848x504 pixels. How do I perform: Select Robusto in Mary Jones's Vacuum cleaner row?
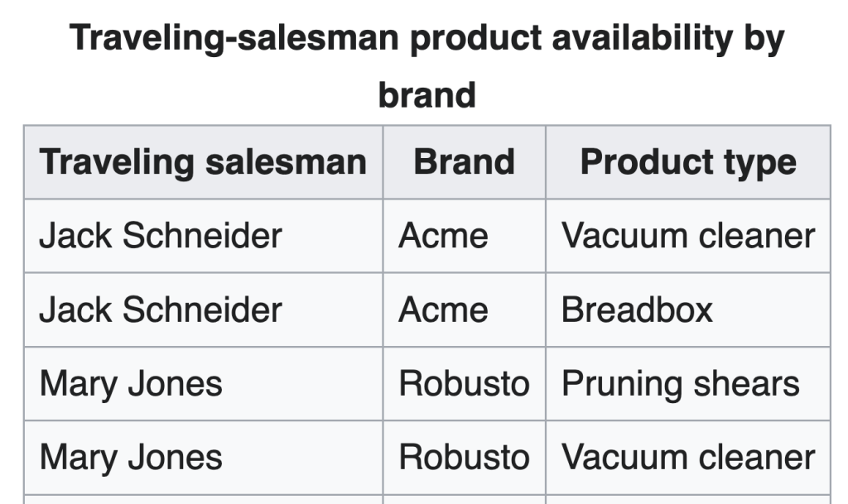coord(464,458)
